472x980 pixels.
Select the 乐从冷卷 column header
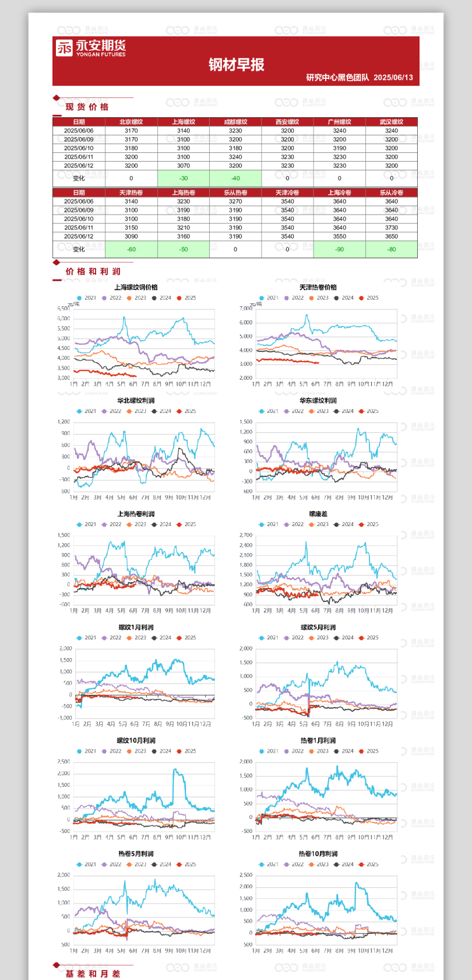[x=392, y=192]
